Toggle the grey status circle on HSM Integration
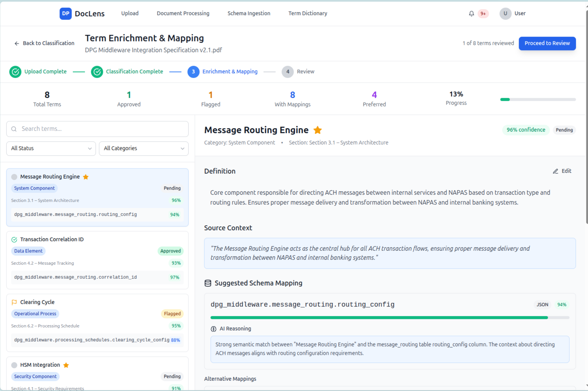This screenshot has height=391, width=588. 14,365
